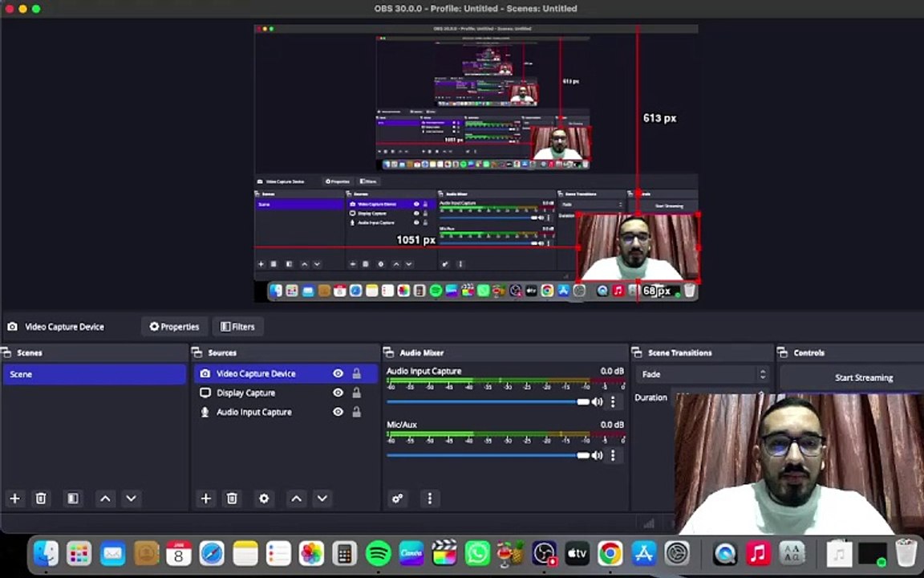Launch Spotify from the Dock
The width and height of the screenshot is (924, 578).
(379, 554)
